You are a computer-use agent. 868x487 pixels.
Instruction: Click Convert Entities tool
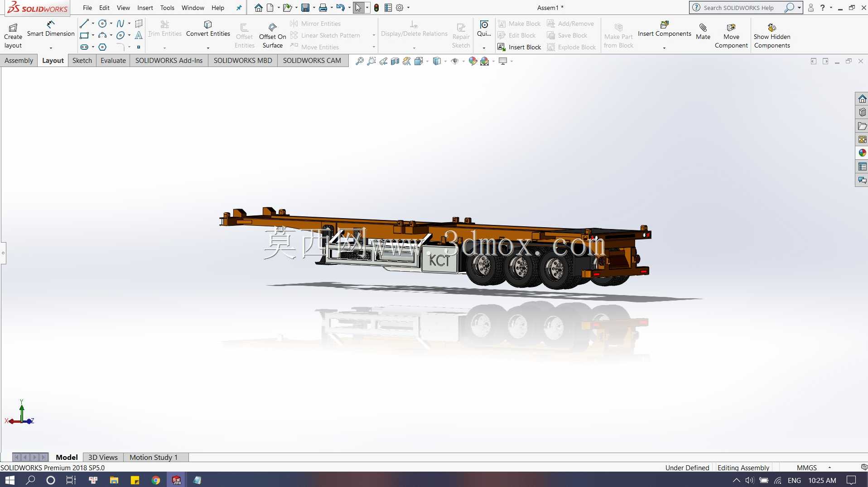(x=208, y=29)
